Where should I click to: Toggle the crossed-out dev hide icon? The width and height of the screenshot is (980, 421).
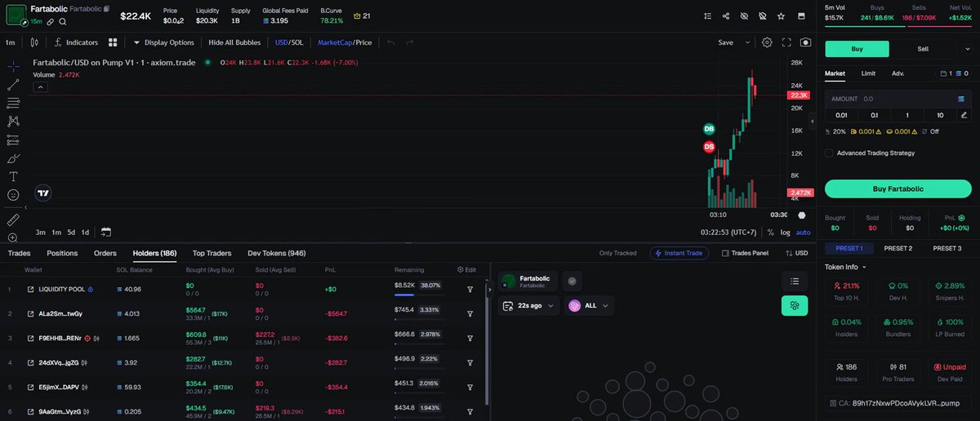pyautogui.click(x=763, y=16)
